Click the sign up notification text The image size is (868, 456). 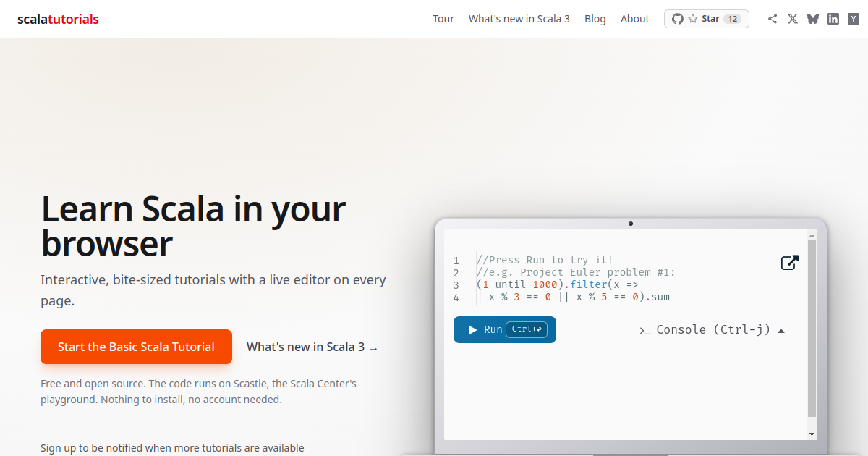(x=172, y=448)
